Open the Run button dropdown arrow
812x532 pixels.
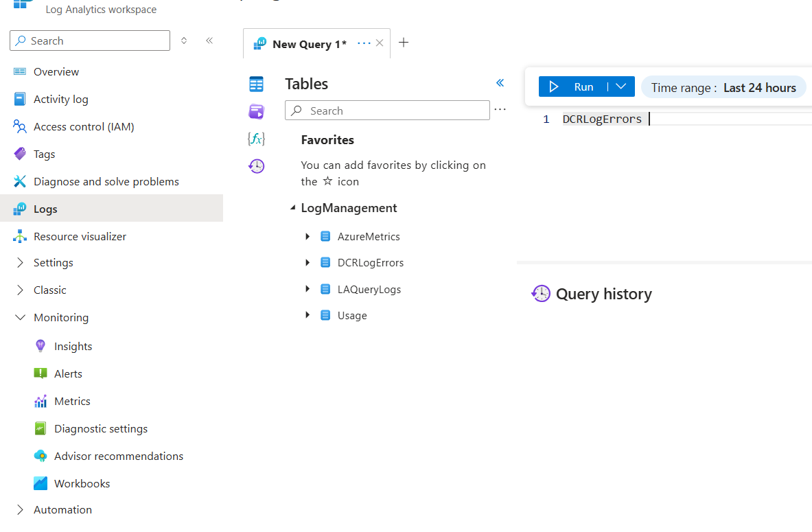tap(621, 86)
